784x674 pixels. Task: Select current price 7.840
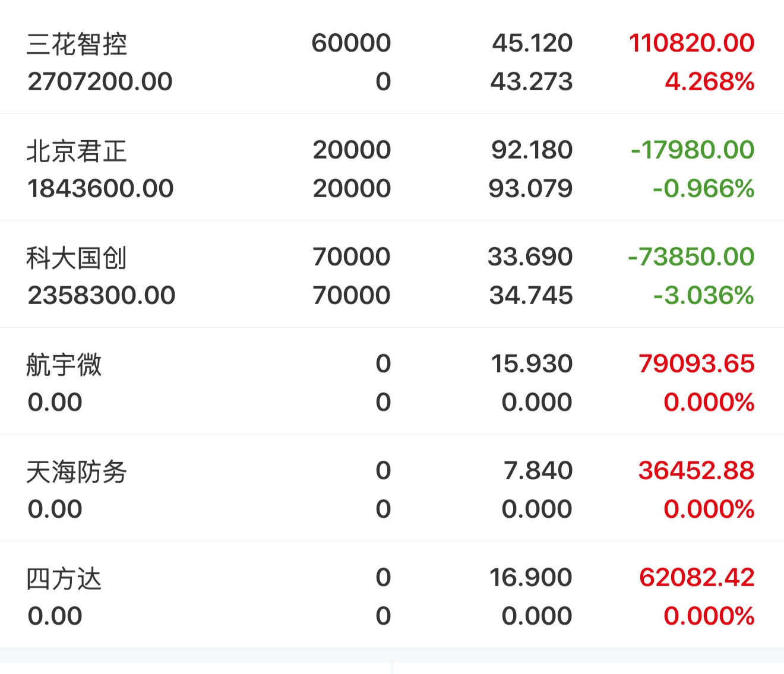(538, 470)
